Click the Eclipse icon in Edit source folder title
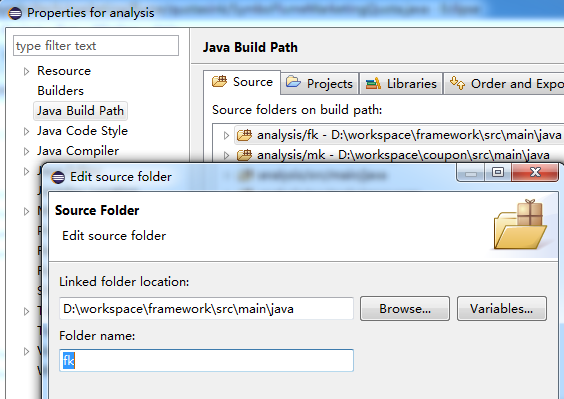564x399 pixels. (58, 177)
